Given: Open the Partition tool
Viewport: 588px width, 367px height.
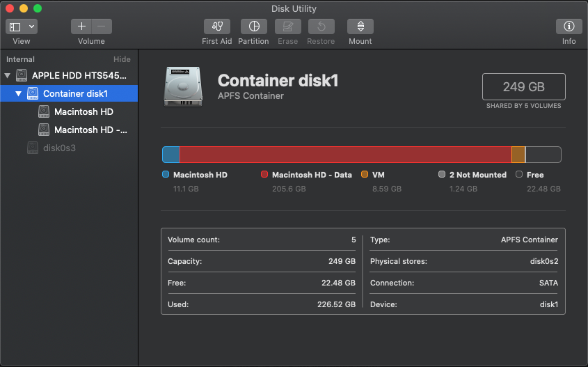Looking at the screenshot, I should (x=254, y=26).
